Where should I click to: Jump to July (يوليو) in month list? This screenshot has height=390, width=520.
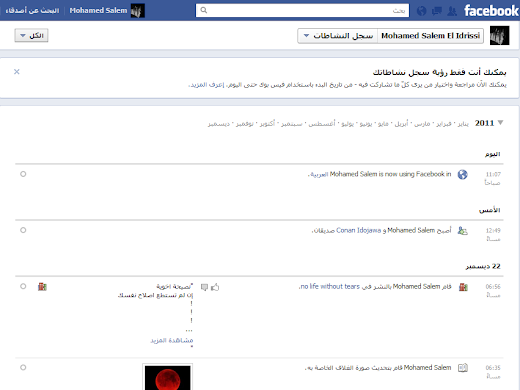(347, 124)
